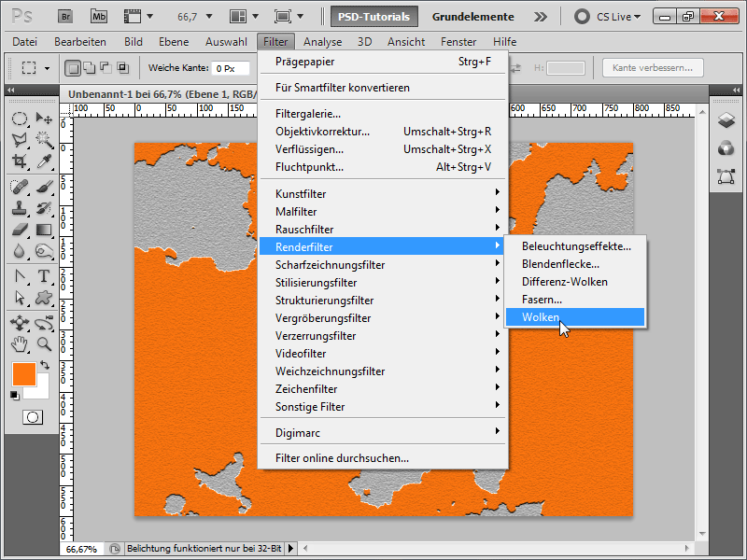Launch Bridge with the Br icon
The width and height of the screenshot is (747, 560).
[x=65, y=17]
